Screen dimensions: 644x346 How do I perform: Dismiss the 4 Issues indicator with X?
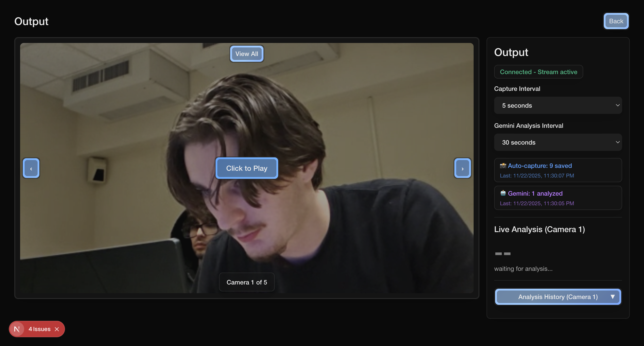click(x=57, y=329)
